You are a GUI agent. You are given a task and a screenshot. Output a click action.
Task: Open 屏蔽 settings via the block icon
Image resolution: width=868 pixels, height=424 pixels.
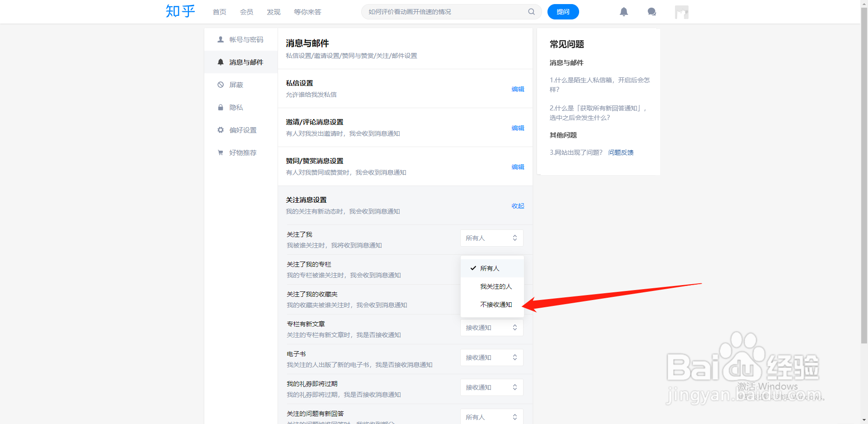221,85
